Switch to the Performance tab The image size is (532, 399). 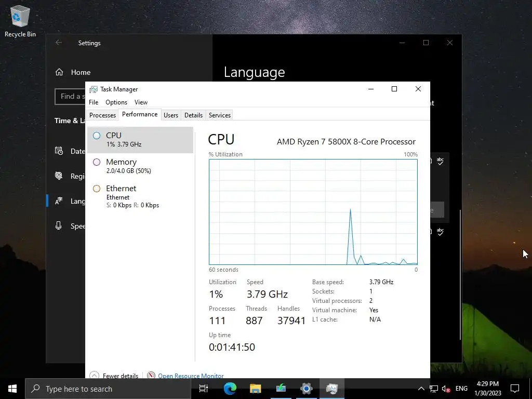coord(140,114)
